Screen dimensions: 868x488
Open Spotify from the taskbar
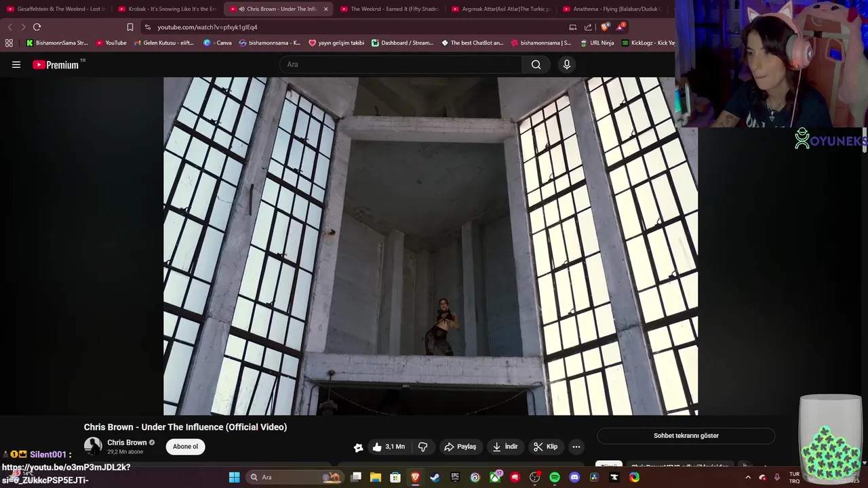555,477
